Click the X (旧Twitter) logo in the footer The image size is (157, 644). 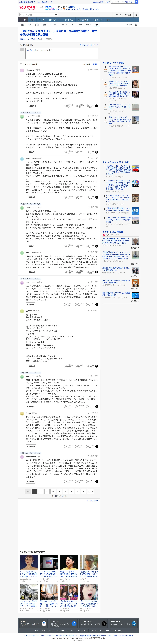104,623
